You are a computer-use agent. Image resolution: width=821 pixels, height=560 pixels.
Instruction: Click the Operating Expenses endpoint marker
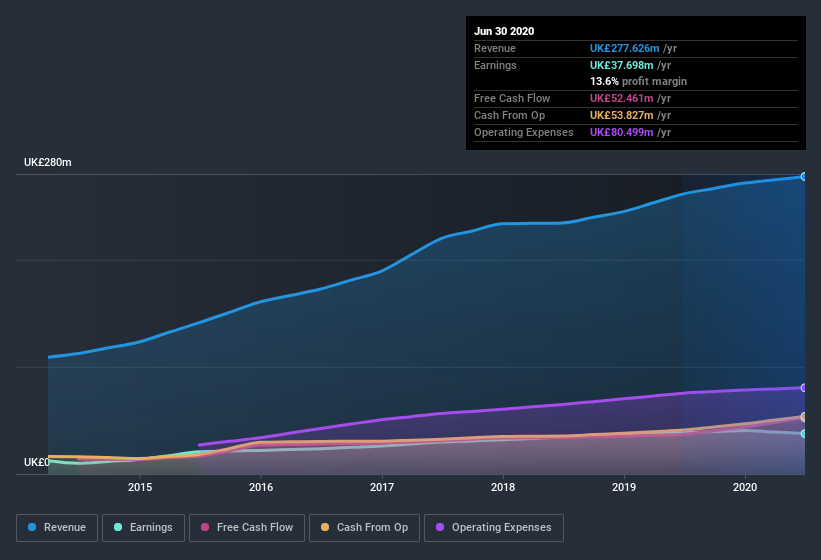[x=804, y=388]
